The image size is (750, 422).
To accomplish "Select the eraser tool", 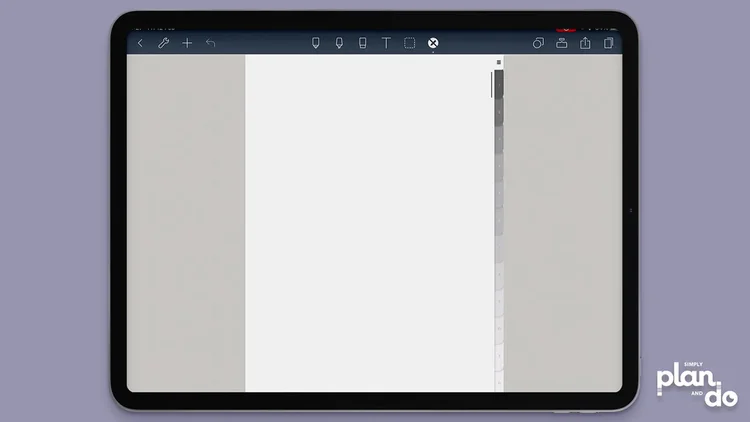I will 363,43.
